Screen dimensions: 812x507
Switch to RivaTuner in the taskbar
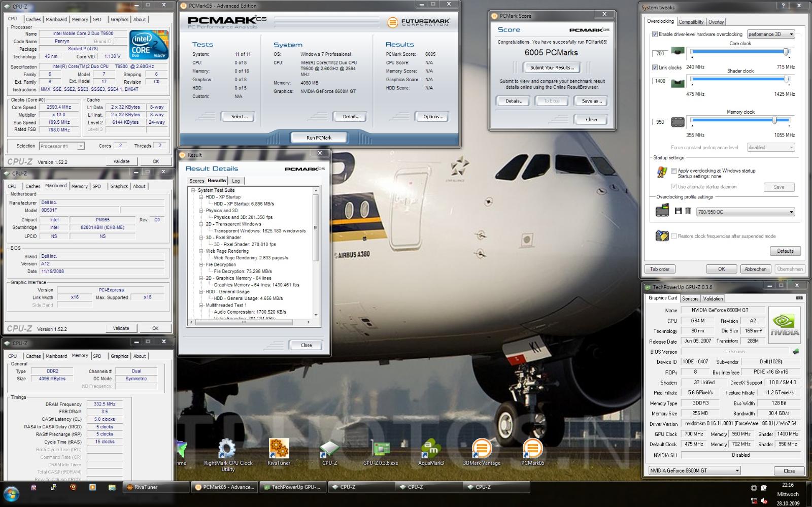(x=156, y=487)
